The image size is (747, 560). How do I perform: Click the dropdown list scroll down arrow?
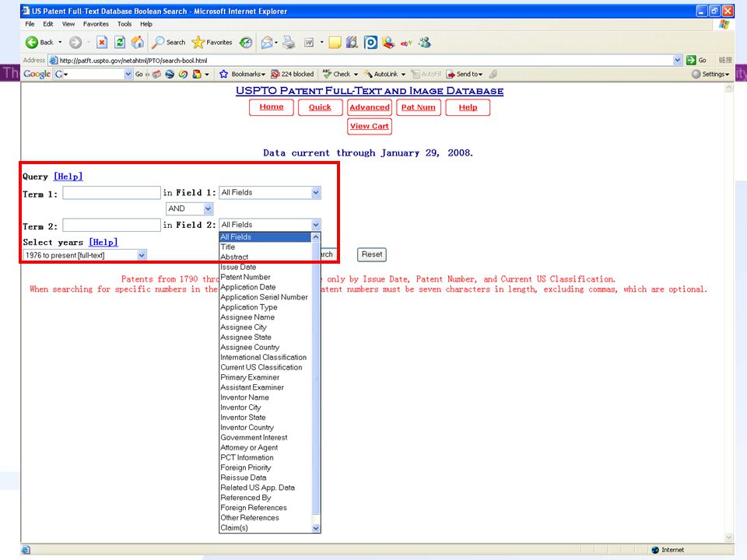tap(315, 527)
